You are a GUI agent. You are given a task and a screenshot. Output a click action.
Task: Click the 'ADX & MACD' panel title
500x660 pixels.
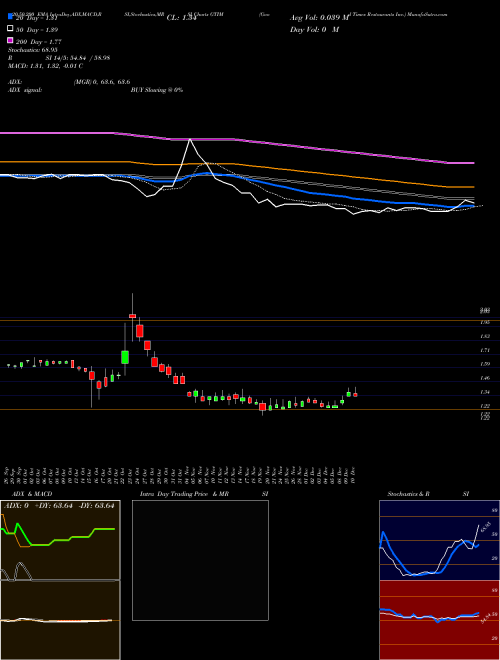pyautogui.click(x=32, y=494)
